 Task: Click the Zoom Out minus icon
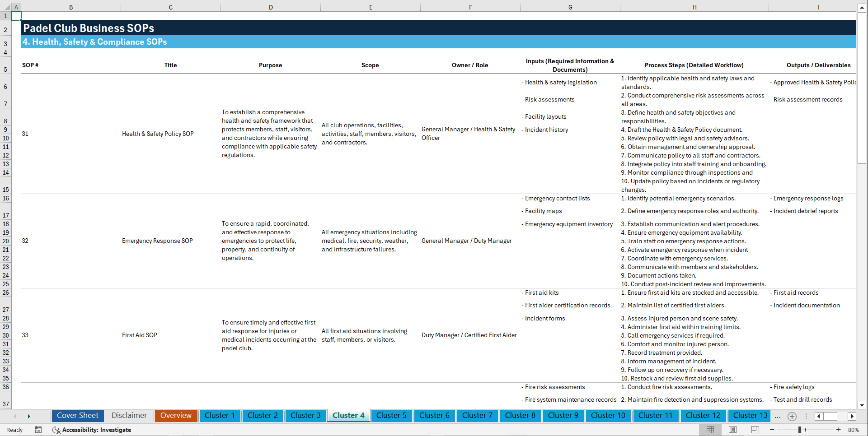(x=773, y=430)
